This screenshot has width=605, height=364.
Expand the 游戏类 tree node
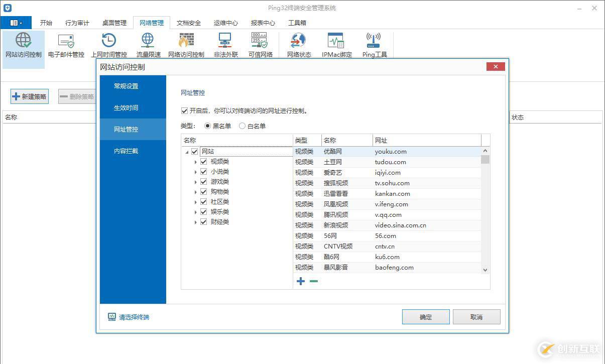(195, 182)
